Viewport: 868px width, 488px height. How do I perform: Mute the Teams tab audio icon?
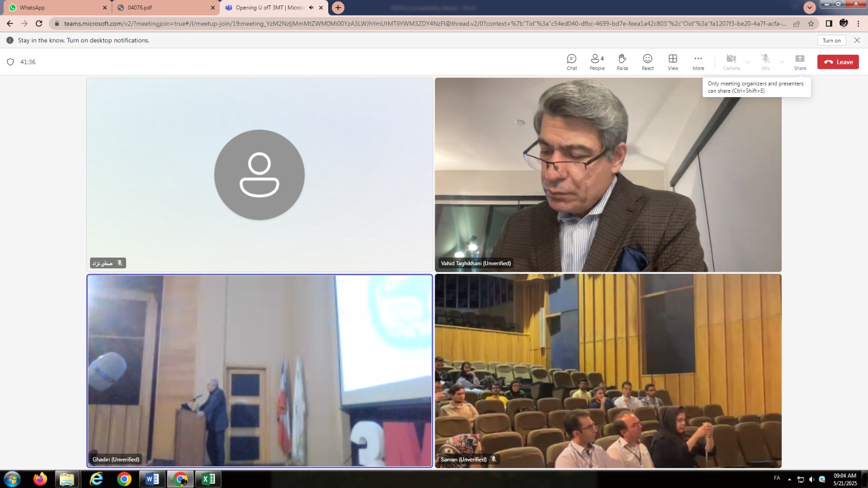point(311,8)
